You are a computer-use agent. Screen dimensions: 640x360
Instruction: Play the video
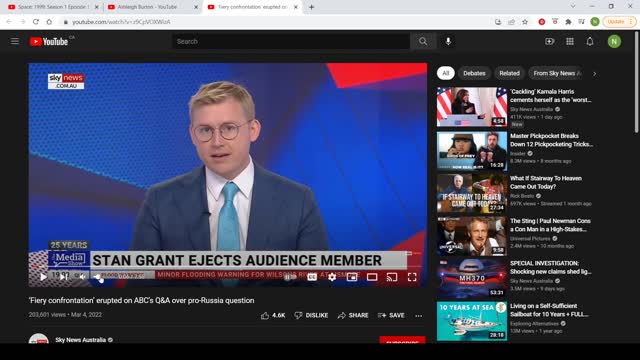[x=43, y=277]
